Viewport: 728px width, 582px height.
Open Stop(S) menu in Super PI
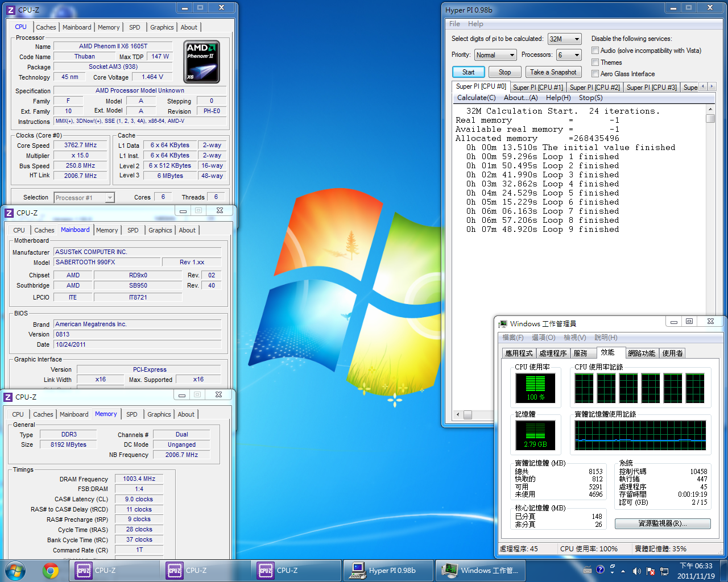click(x=590, y=98)
